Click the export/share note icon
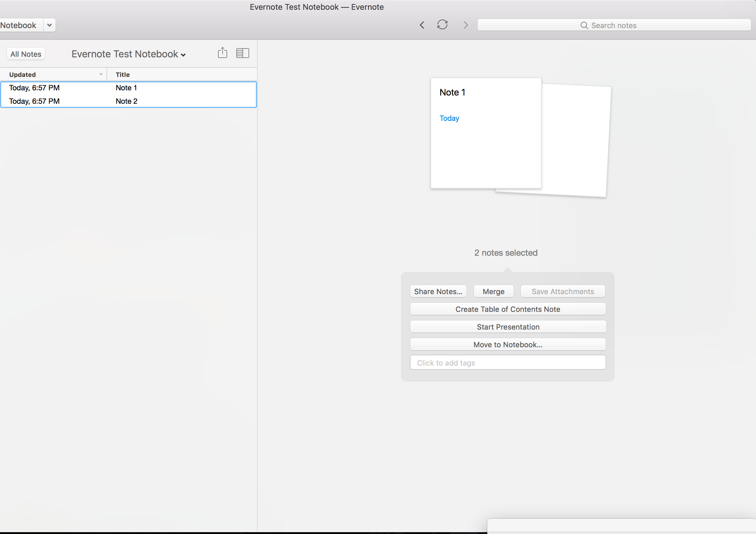Viewport: 756px width, 534px height. click(x=223, y=52)
